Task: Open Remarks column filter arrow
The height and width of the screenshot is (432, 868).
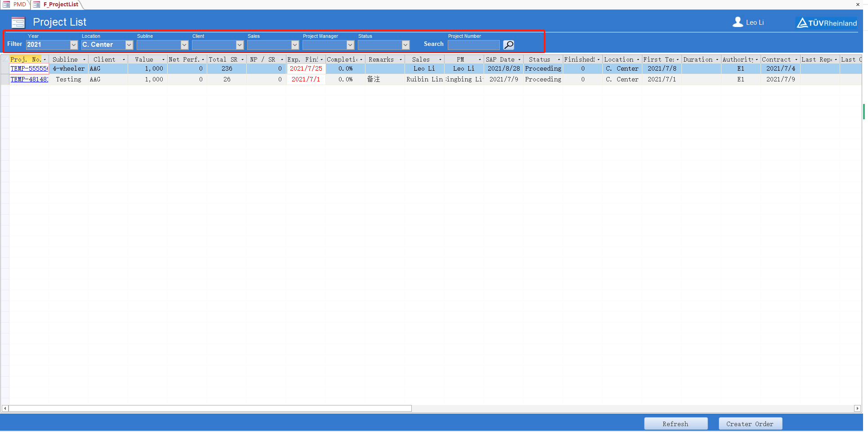Action: point(401,59)
